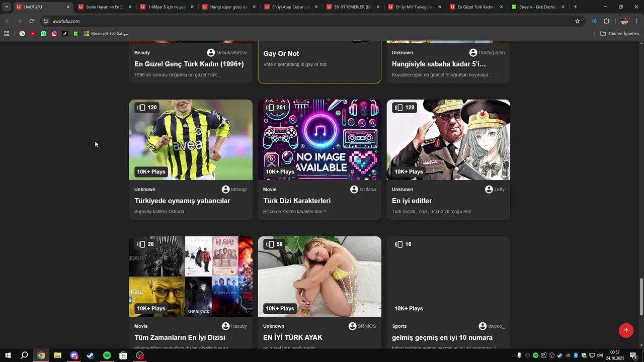Switch to the EN İYİ YEMEKLER tab
Viewport: 644px width, 362px height.
click(352, 7)
